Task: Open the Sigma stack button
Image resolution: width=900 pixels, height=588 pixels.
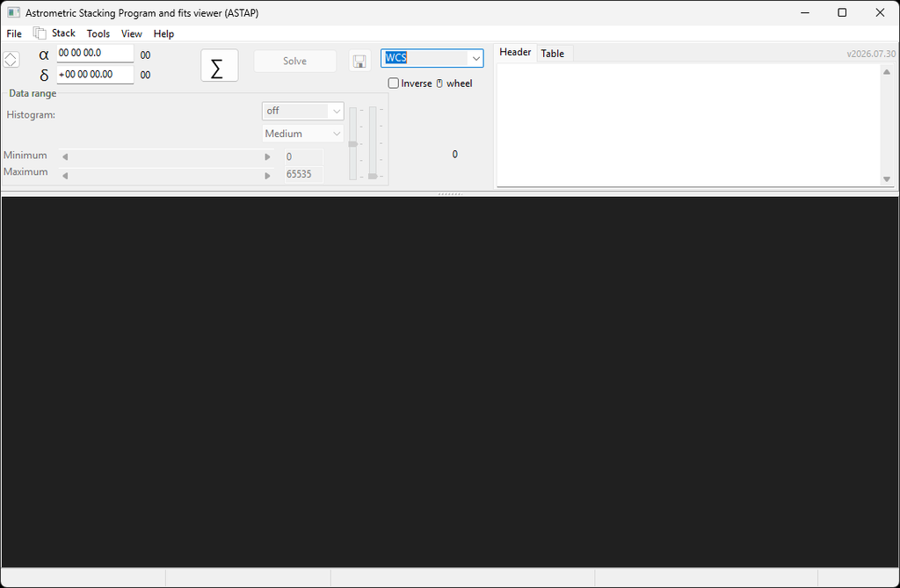Action: click(219, 65)
